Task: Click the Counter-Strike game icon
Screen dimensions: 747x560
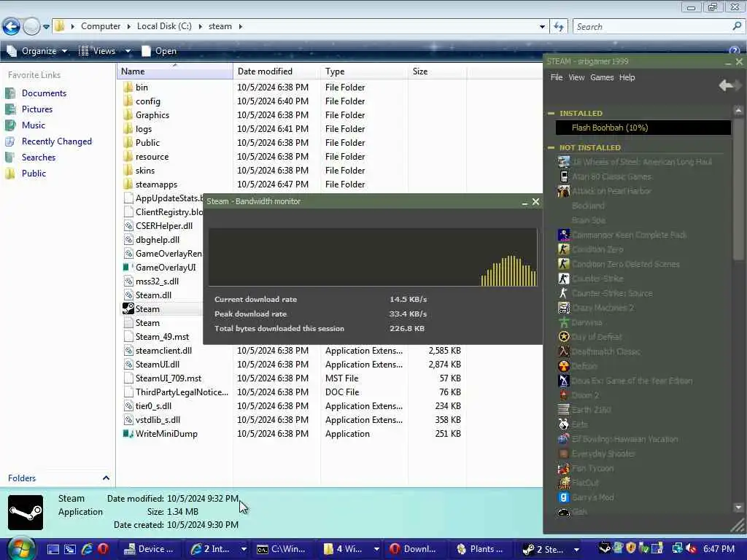Action: (x=564, y=279)
